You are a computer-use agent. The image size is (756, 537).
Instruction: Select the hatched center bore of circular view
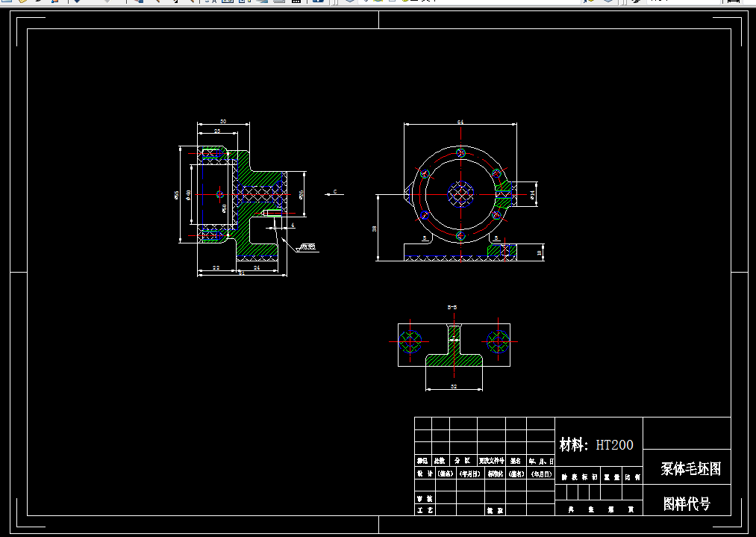click(461, 194)
